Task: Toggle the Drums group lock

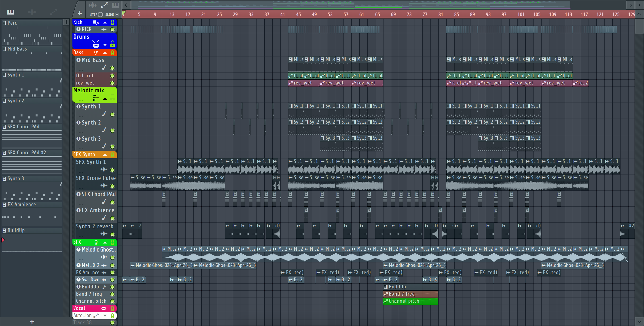Action: (112, 44)
